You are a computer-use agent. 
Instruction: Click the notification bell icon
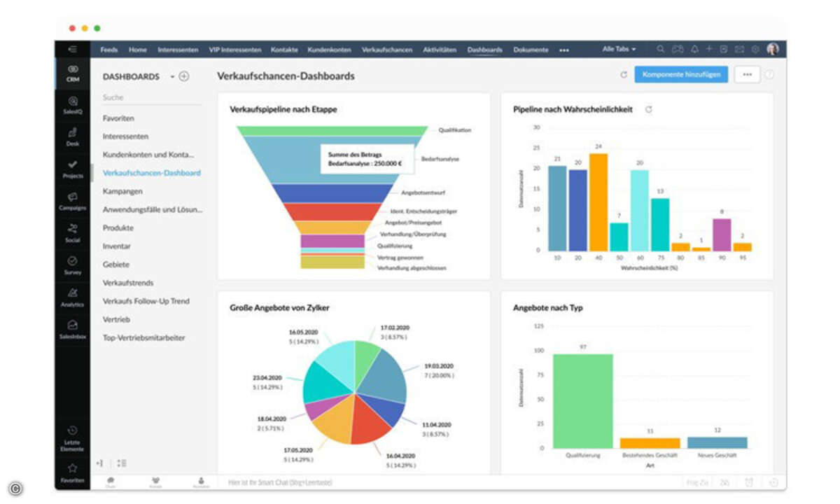point(694,50)
